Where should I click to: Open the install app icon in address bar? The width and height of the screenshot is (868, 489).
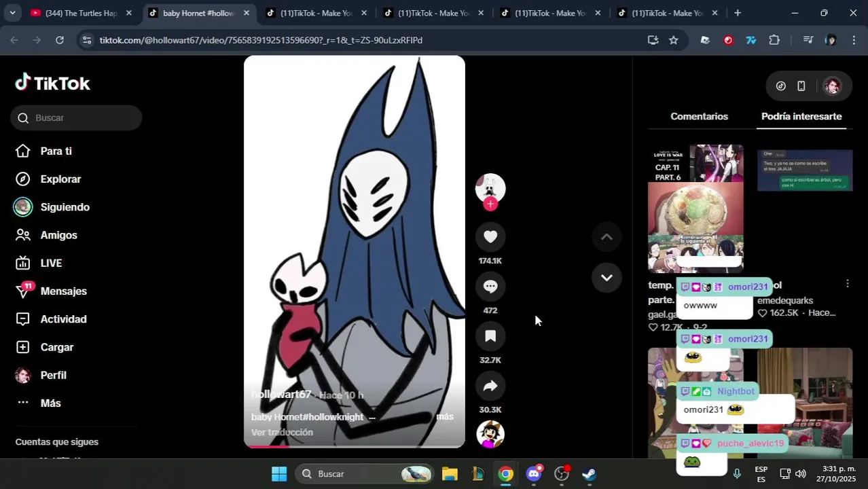tap(653, 40)
